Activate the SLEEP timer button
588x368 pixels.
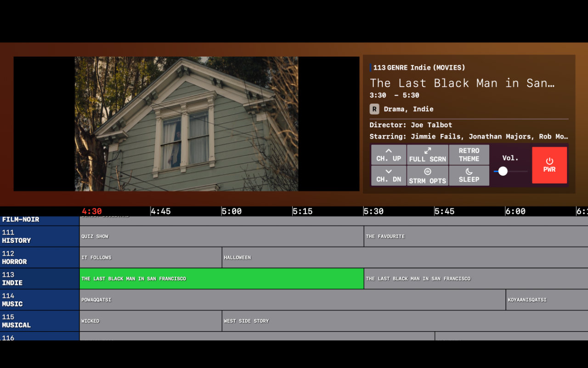tap(469, 175)
